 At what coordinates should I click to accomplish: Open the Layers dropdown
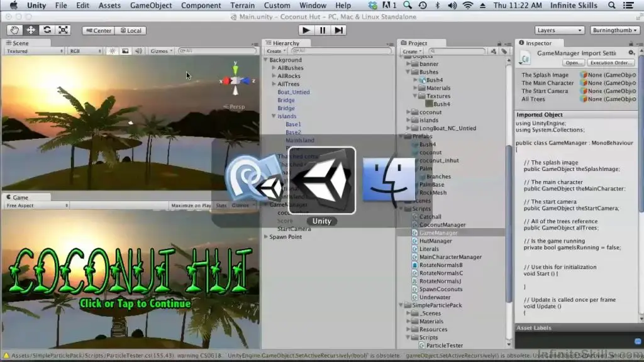pyautogui.click(x=559, y=30)
